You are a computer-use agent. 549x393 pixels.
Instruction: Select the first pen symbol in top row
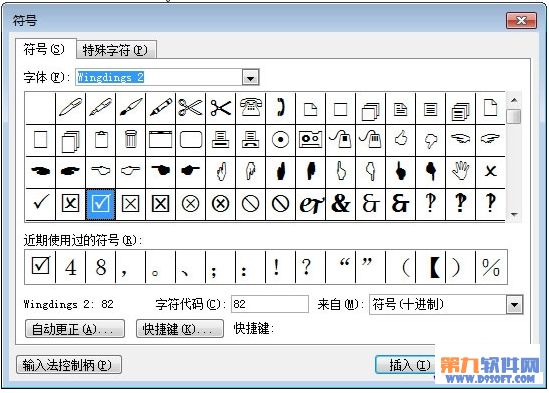point(70,107)
